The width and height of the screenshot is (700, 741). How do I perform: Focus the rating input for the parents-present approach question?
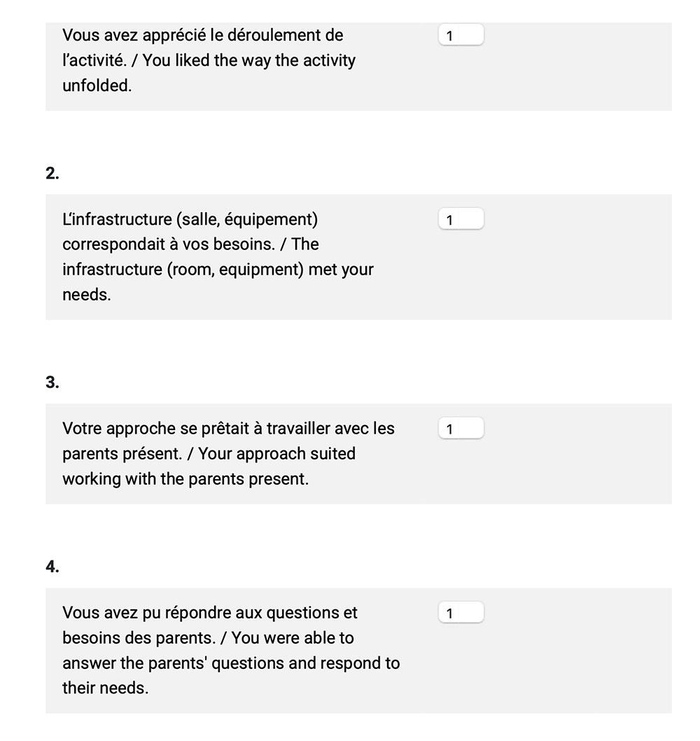point(461,429)
